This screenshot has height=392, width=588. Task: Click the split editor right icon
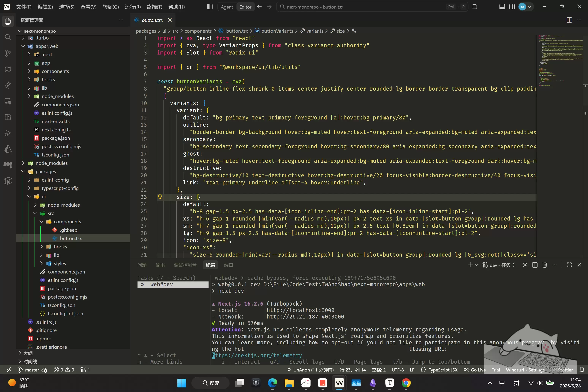tap(569, 20)
